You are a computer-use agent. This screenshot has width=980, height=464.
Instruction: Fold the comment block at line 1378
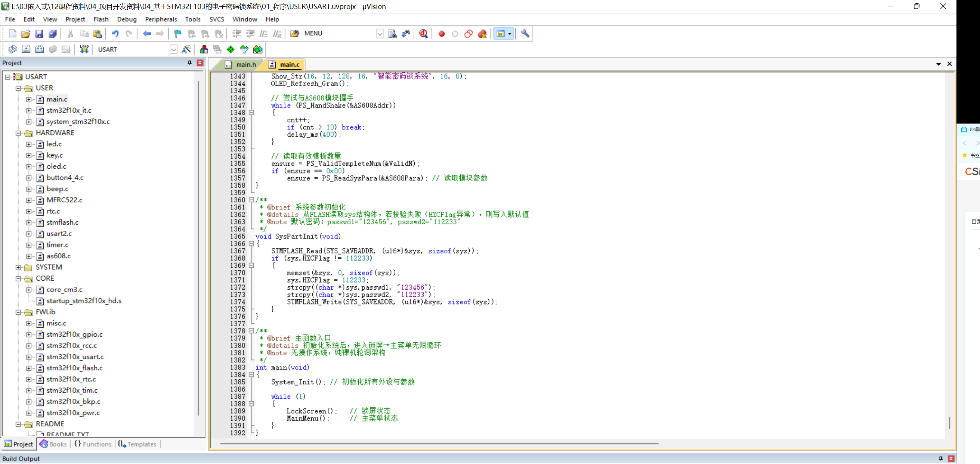(251, 331)
